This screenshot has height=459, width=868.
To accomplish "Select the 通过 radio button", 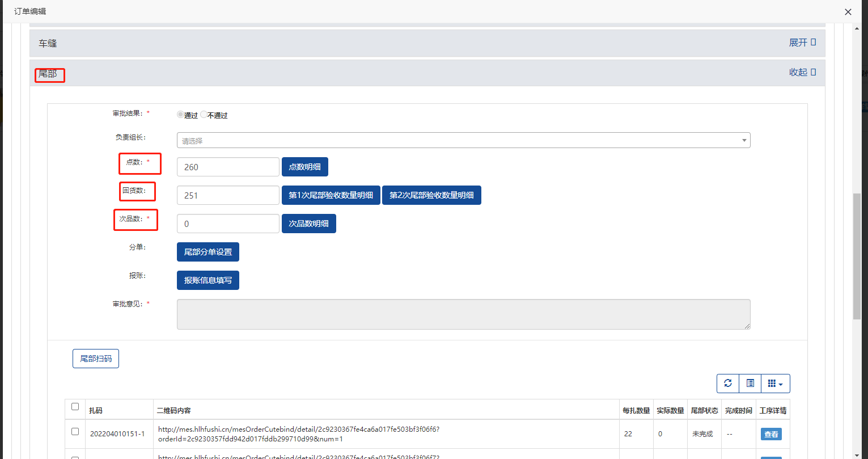I will click(x=181, y=115).
